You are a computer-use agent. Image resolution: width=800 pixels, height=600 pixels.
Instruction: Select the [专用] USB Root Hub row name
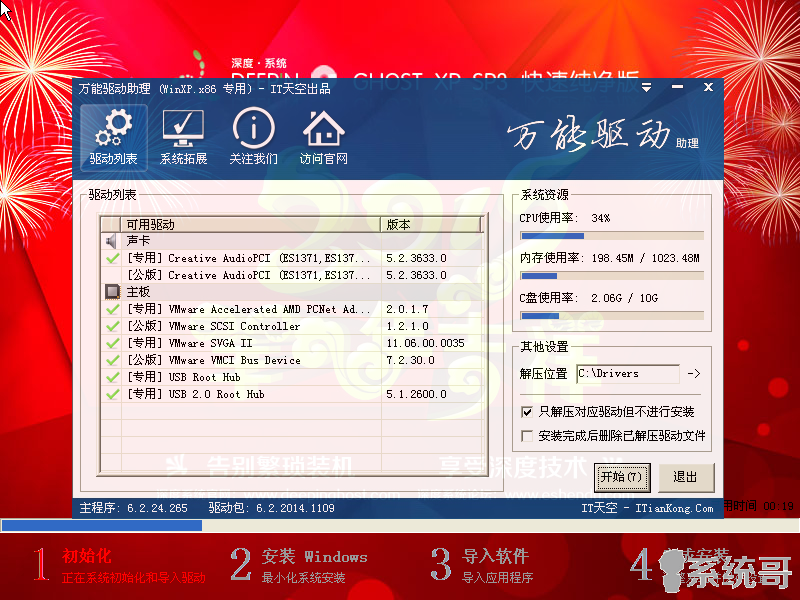point(184,377)
